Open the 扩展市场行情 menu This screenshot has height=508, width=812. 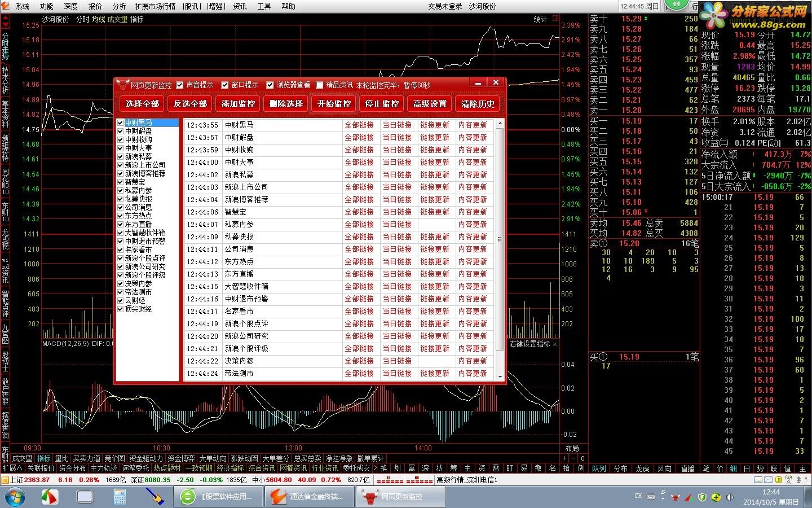click(x=155, y=6)
